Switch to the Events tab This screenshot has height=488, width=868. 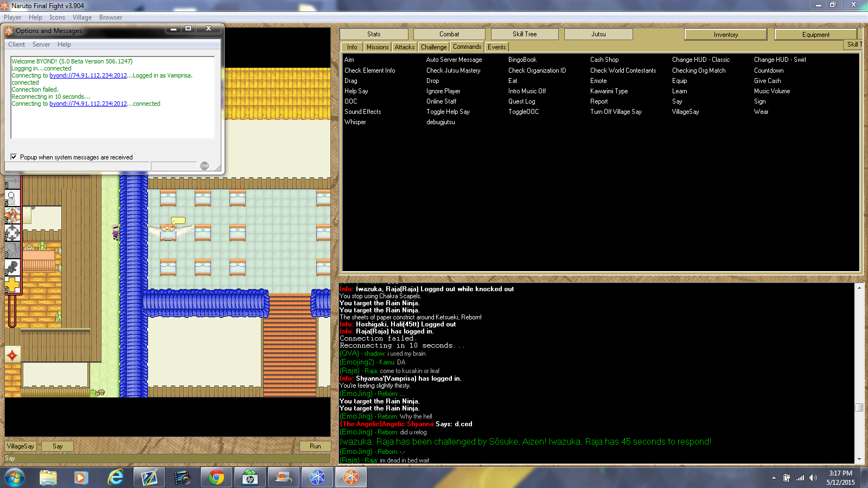tap(496, 47)
